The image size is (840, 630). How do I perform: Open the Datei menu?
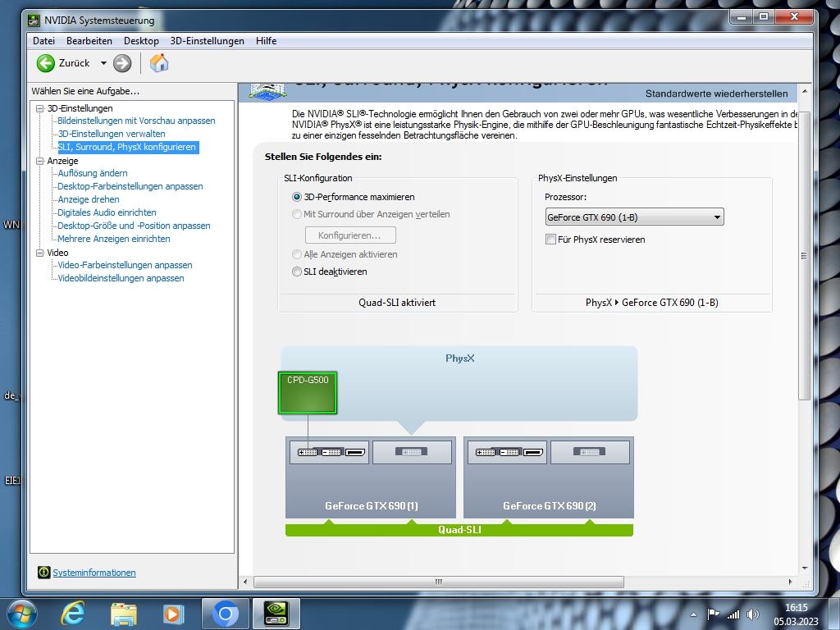(44, 41)
